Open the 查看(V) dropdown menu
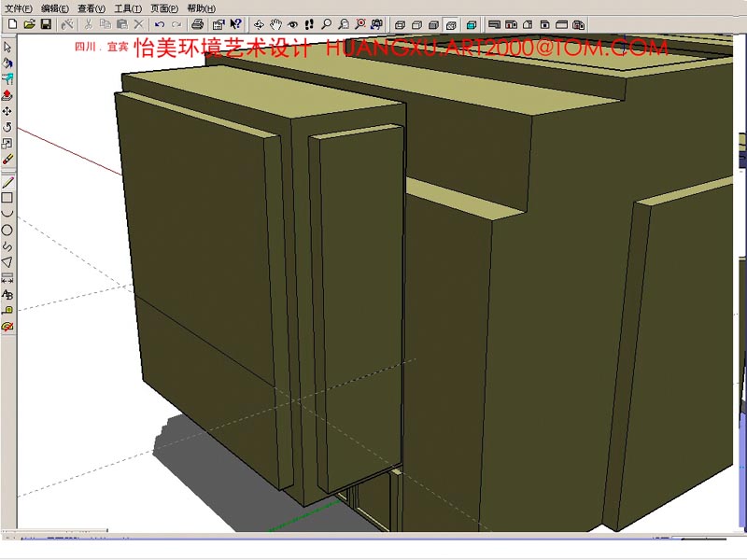Image resolution: width=747 pixels, height=560 pixels. (x=92, y=8)
